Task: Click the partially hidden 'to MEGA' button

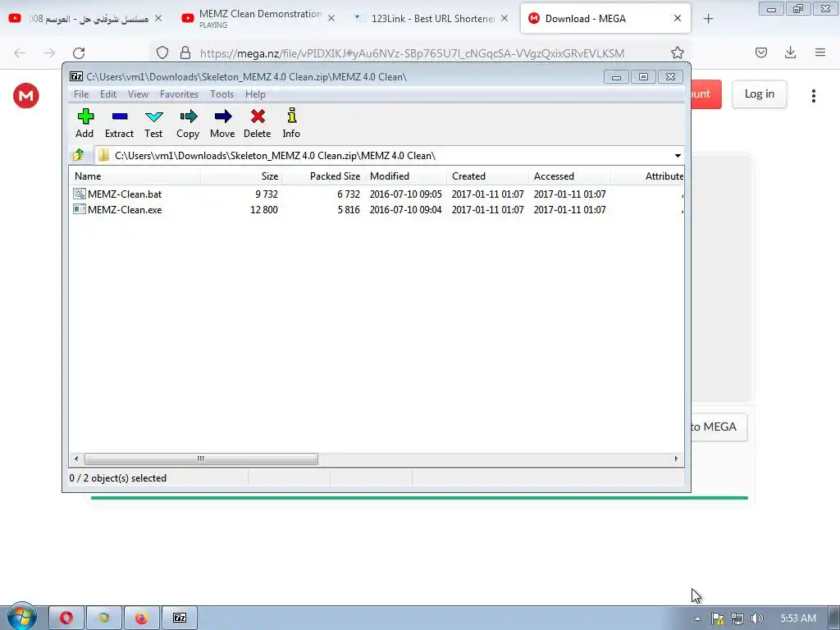Action: [x=719, y=427]
